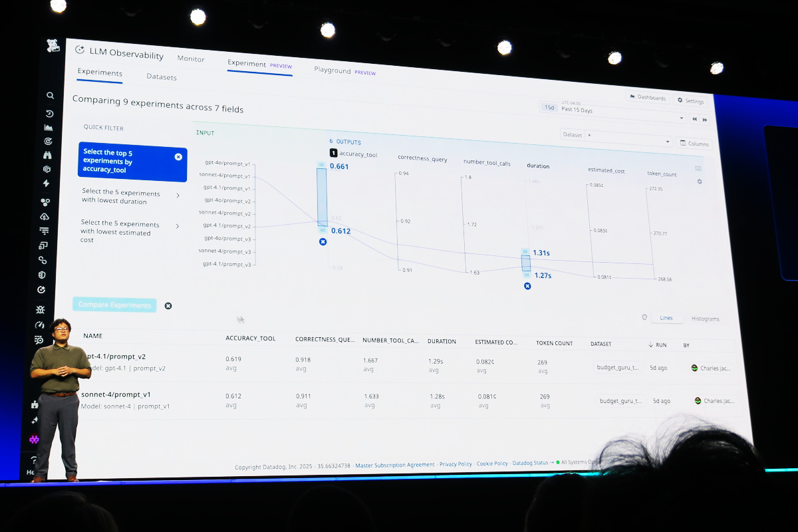Open the pink puzzle-piece sidebar icon
This screenshot has height=532, width=798.
tap(34, 440)
